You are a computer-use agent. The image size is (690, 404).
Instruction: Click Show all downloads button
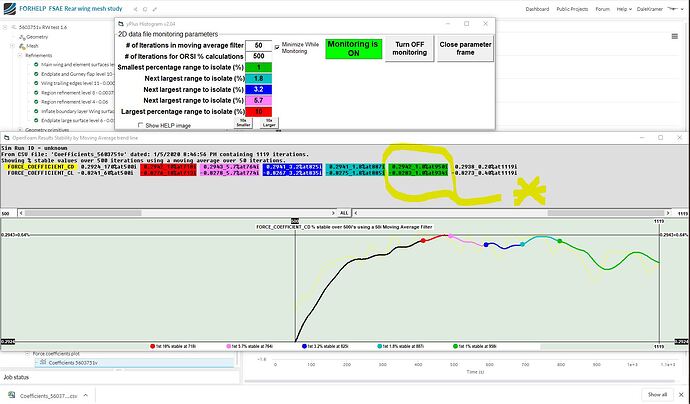[x=657, y=395]
